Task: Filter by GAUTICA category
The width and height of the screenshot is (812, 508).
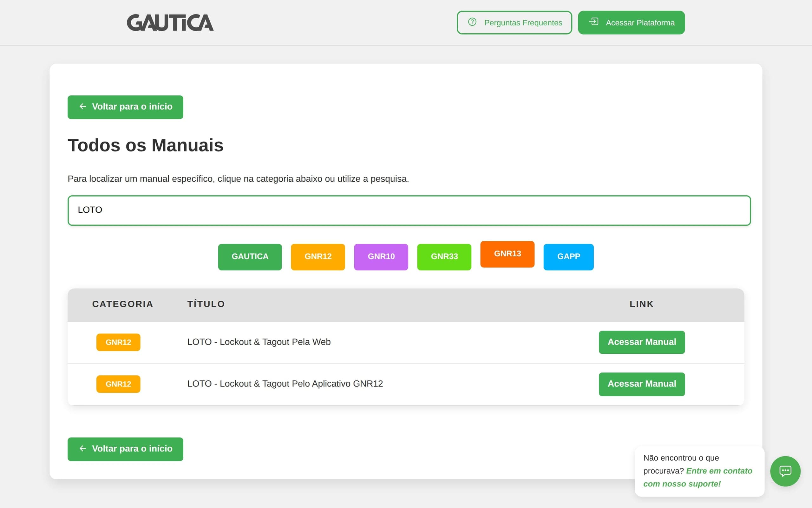Action: [x=250, y=257]
